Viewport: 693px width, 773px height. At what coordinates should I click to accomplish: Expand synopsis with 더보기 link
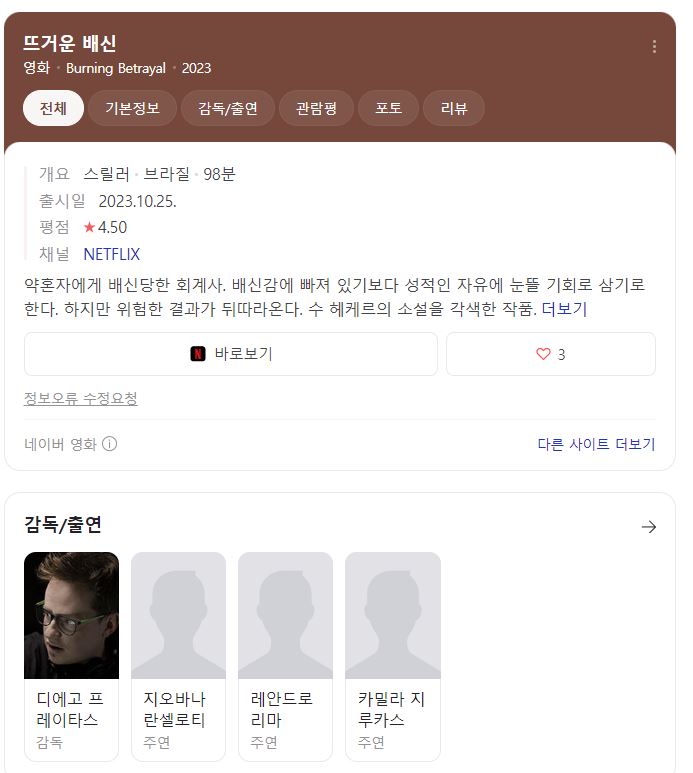(x=564, y=309)
